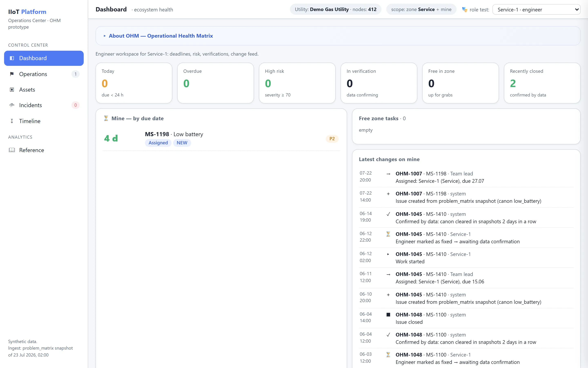The height and width of the screenshot is (368, 588).
Task: Click plus icon of 06-10 20:00 change
Action: click(x=388, y=295)
